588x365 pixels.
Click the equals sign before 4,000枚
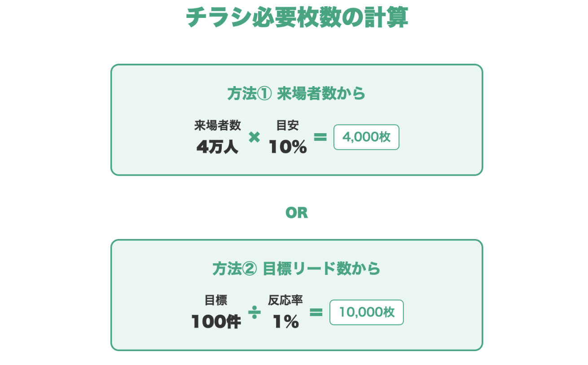click(320, 137)
